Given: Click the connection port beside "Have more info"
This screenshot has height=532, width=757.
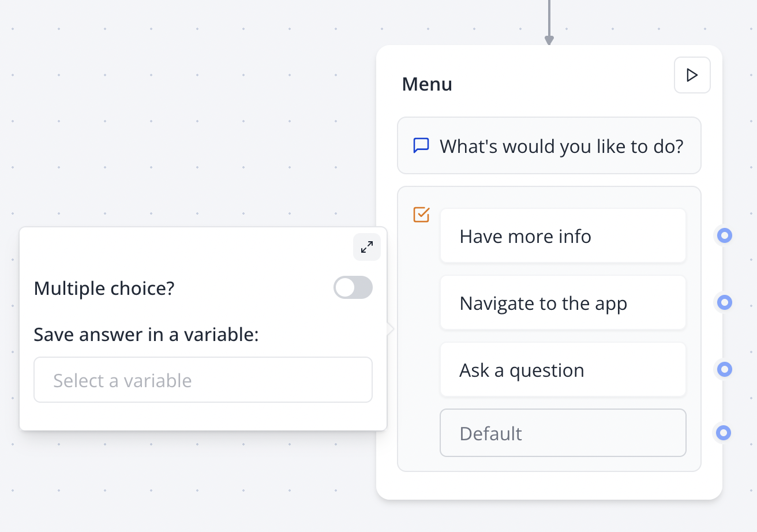Looking at the screenshot, I should pyautogui.click(x=724, y=235).
